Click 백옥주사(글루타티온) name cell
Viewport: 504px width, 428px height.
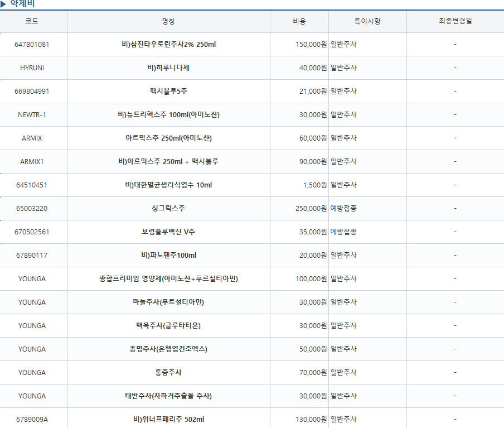168,326
